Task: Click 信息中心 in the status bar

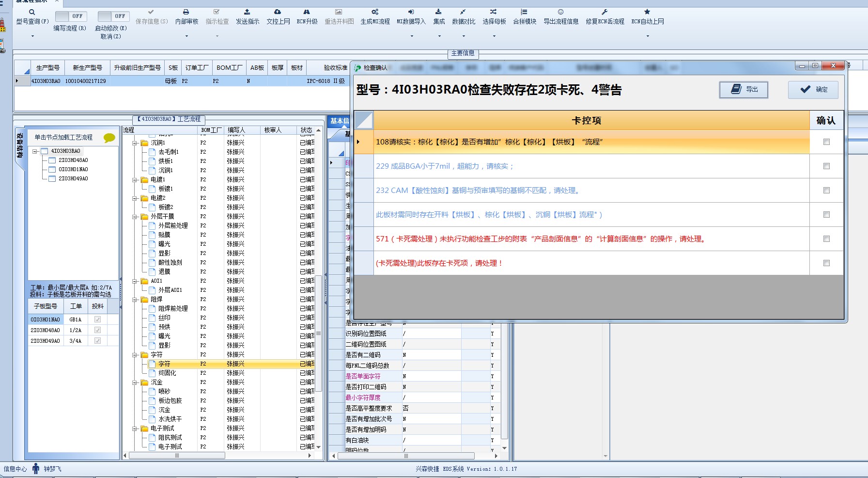Action: pyautogui.click(x=15, y=469)
